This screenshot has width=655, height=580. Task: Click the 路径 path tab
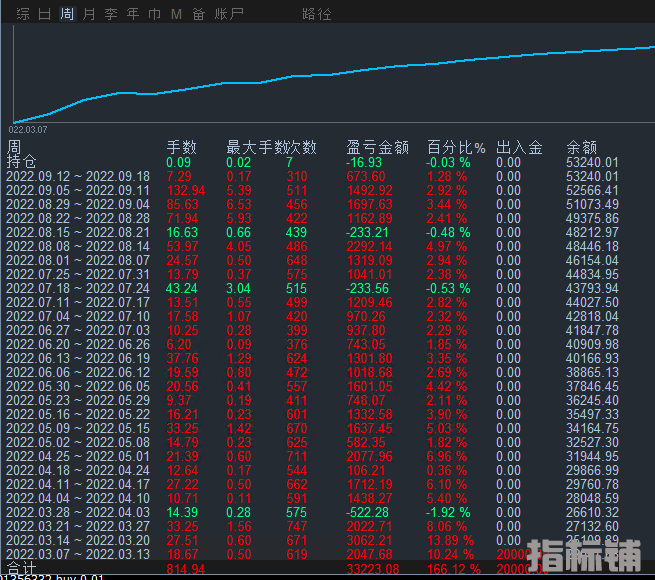tap(317, 14)
